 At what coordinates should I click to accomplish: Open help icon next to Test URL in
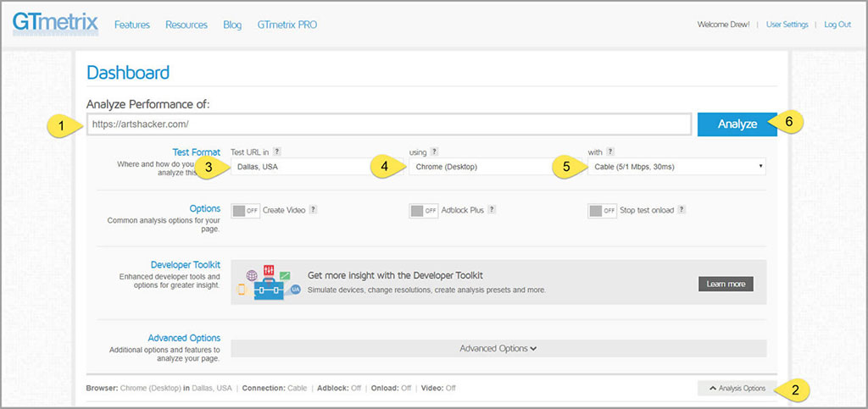277,152
